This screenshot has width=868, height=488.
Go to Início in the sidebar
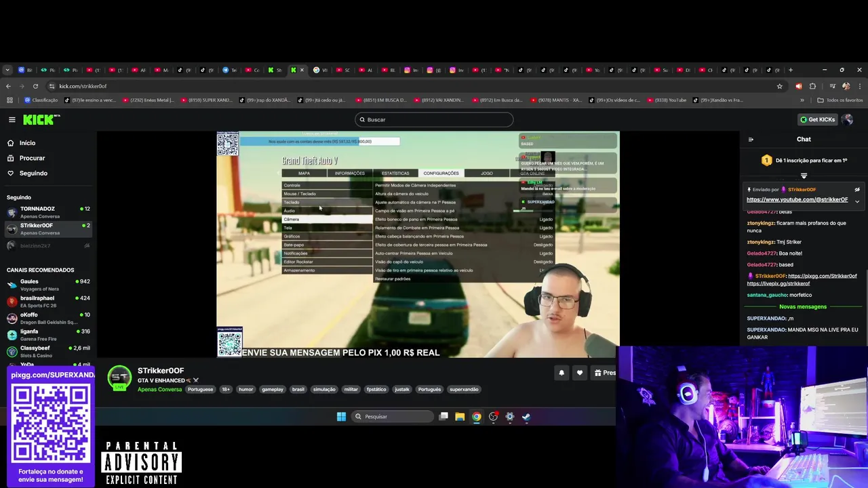(27, 143)
